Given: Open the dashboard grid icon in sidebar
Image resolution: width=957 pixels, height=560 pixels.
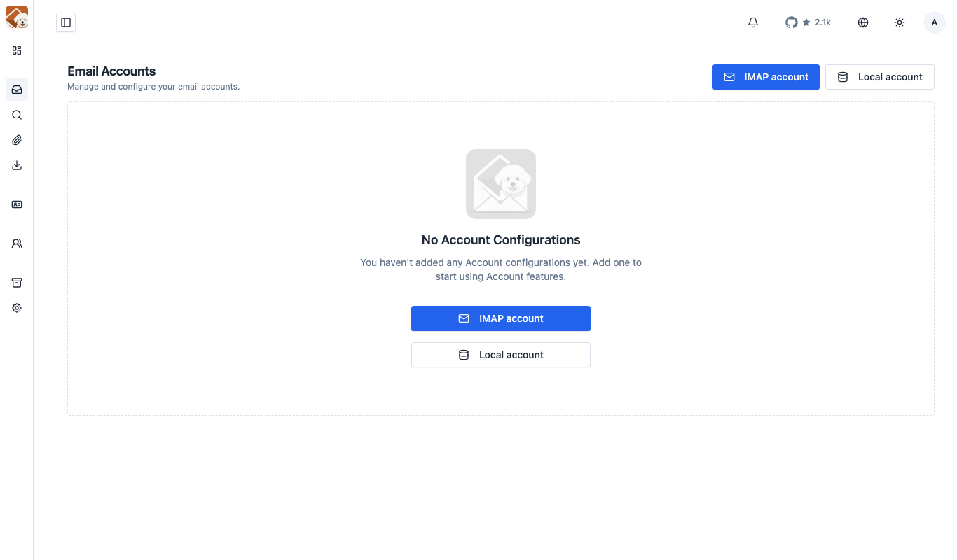Looking at the screenshot, I should 17,50.
